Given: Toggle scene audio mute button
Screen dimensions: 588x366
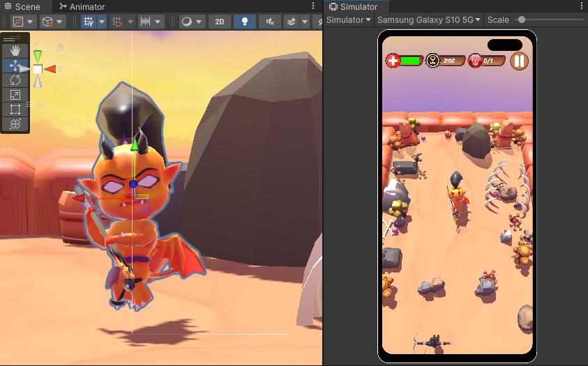Looking at the screenshot, I should [x=269, y=22].
